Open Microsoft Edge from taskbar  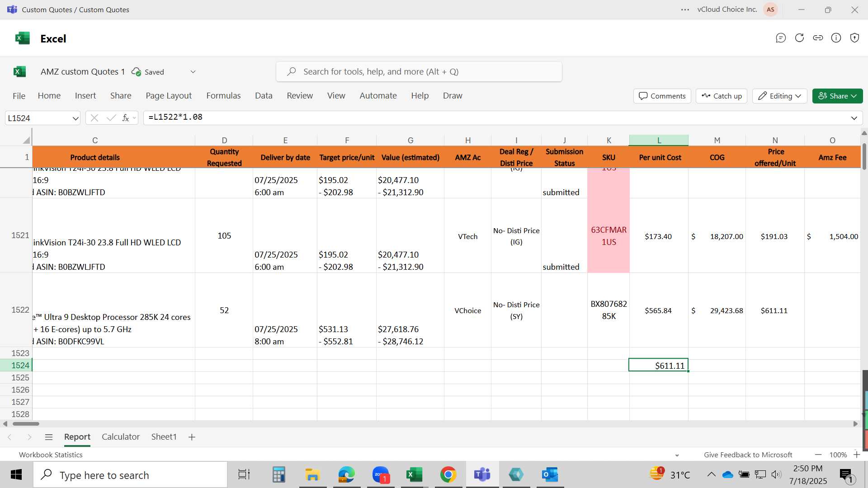point(347,474)
